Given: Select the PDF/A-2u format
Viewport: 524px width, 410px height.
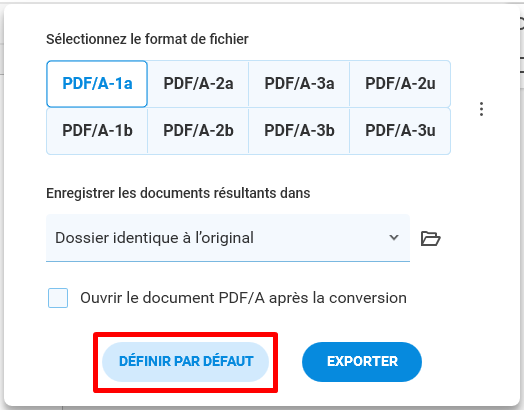Looking at the screenshot, I should click(400, 84).
